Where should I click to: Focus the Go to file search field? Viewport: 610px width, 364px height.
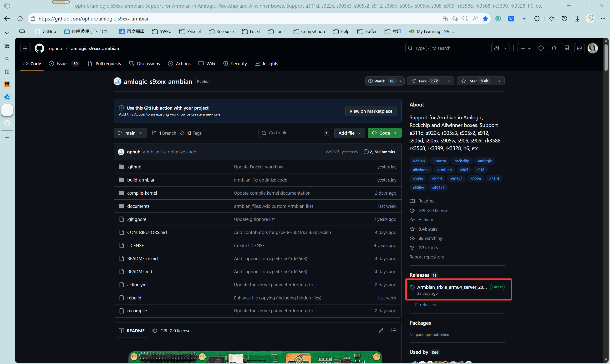click(295, 133)
